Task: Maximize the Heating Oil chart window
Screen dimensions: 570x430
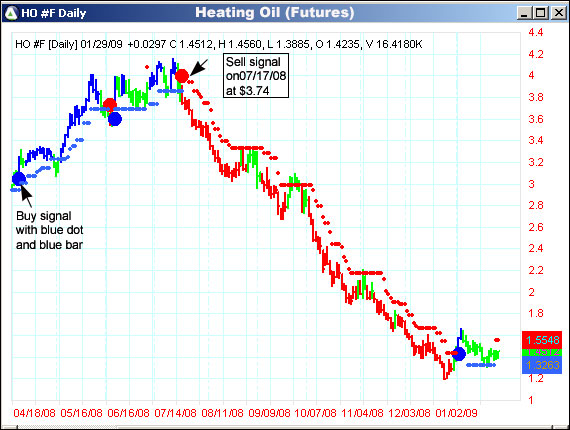Action: [x=541, y=13]
